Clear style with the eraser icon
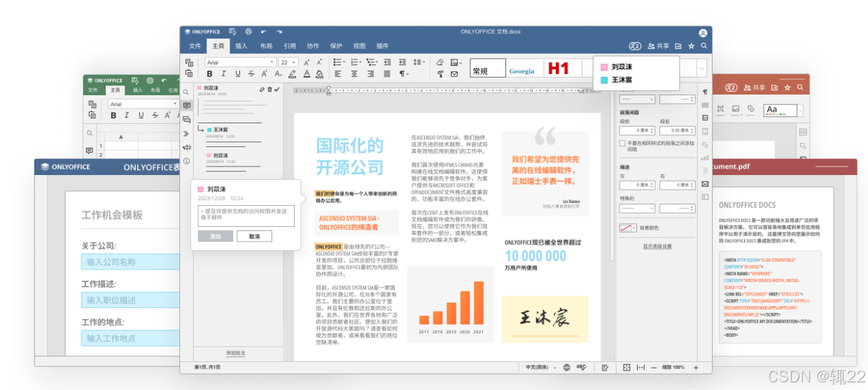Viewport: 868px width, 390px height. point(440,62)
